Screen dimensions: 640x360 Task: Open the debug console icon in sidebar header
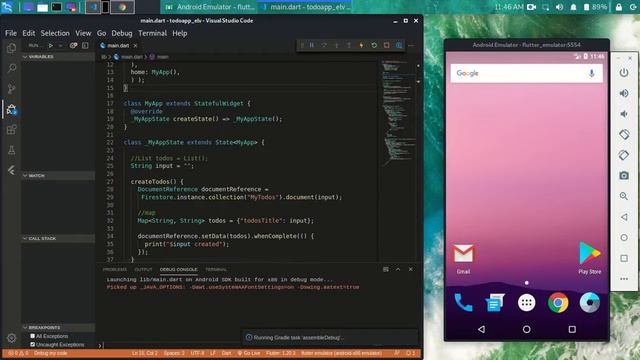(85, 46)
